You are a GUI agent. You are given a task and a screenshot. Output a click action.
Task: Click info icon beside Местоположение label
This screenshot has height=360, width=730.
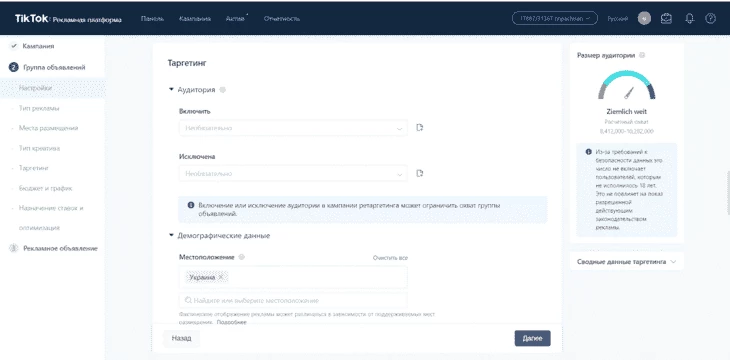[x=242, y=257]
